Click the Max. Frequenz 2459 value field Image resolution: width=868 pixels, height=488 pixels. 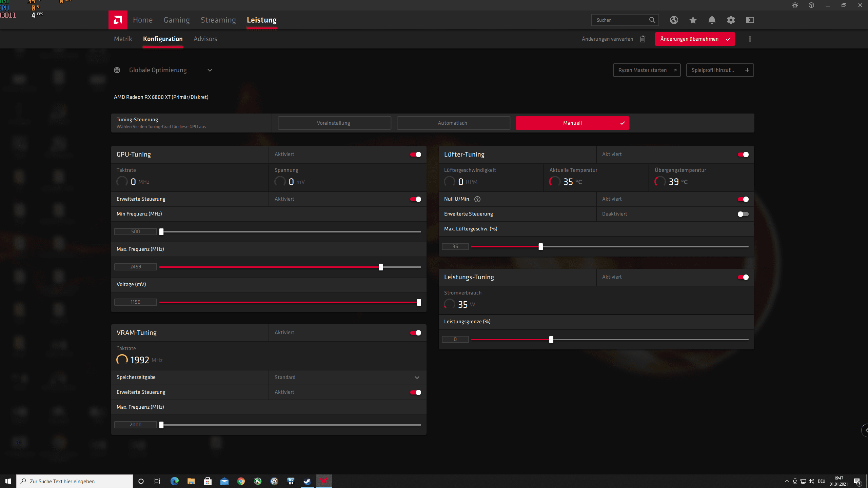point(136,267)
